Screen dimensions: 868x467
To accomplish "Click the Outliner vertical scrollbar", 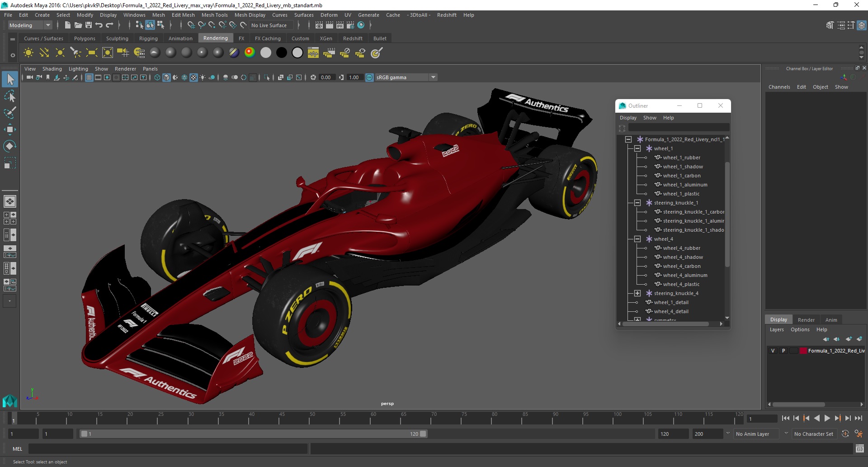I will [727, 215].
